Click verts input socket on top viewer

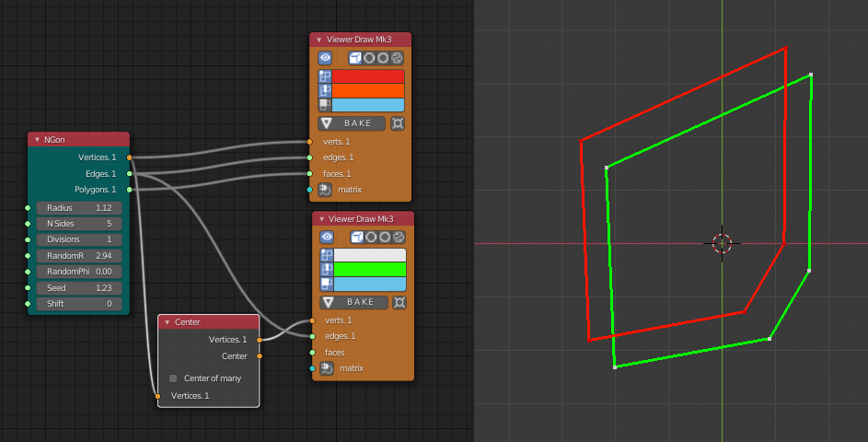[x=309, y=142]
